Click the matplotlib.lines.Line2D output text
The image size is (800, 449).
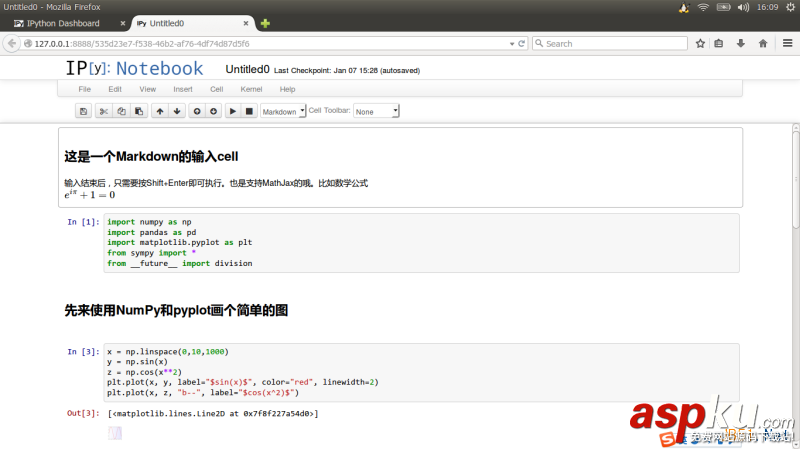[213, 414]
